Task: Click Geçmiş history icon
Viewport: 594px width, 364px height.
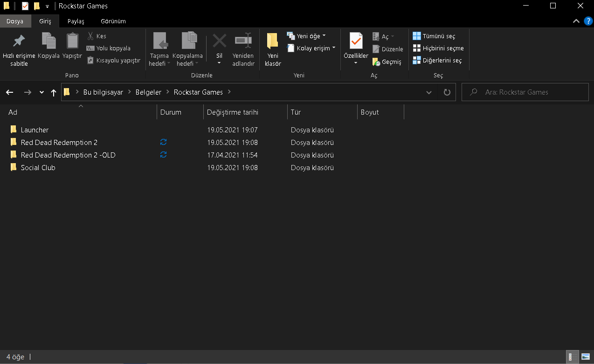Action: pos(376,62)
